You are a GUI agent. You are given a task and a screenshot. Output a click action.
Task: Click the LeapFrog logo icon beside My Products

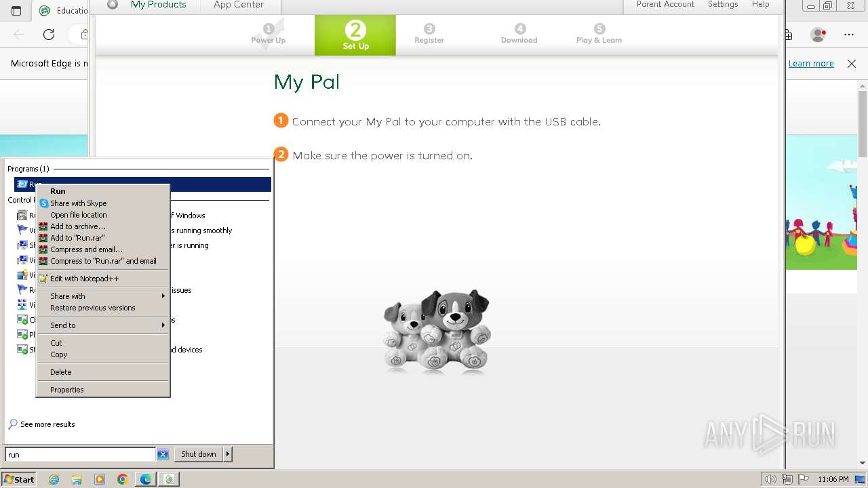click(113, 5)
